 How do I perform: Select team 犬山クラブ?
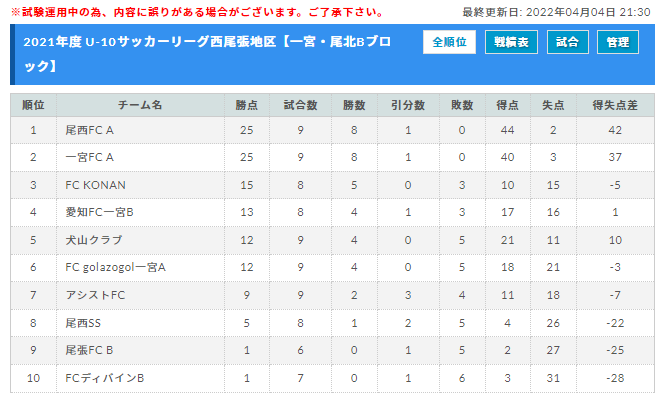[x=94, y=240]
